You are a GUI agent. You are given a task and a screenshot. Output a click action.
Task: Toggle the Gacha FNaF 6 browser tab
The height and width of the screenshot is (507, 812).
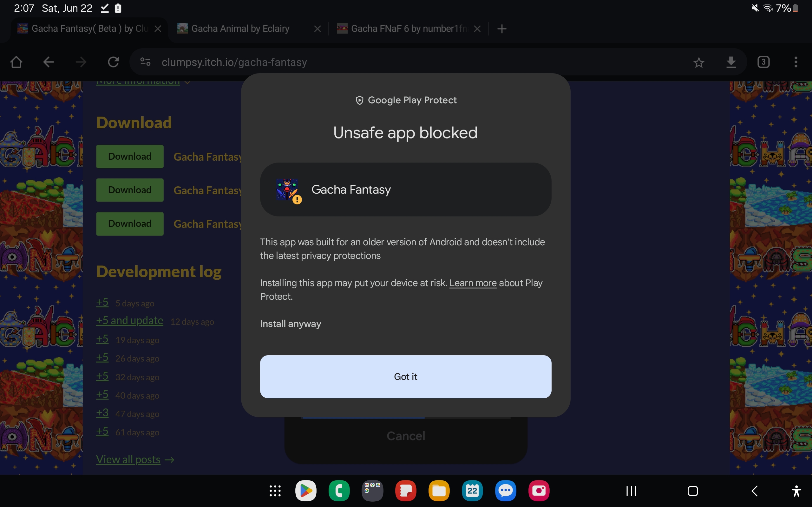pos(409,28)
